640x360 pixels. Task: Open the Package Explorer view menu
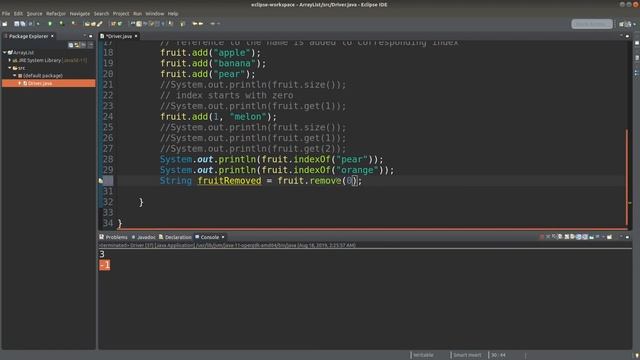click(x=90, y=45)
